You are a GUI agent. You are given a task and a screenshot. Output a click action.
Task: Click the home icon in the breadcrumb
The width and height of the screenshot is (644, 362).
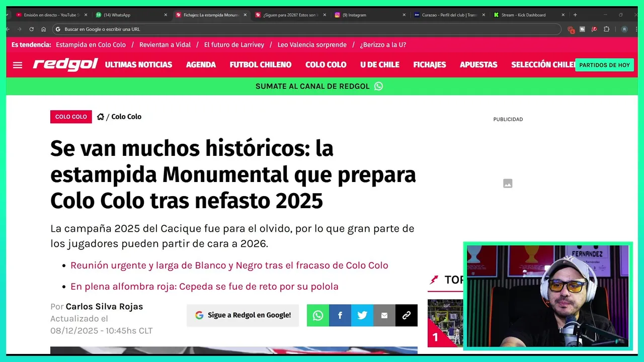point(101,117)
